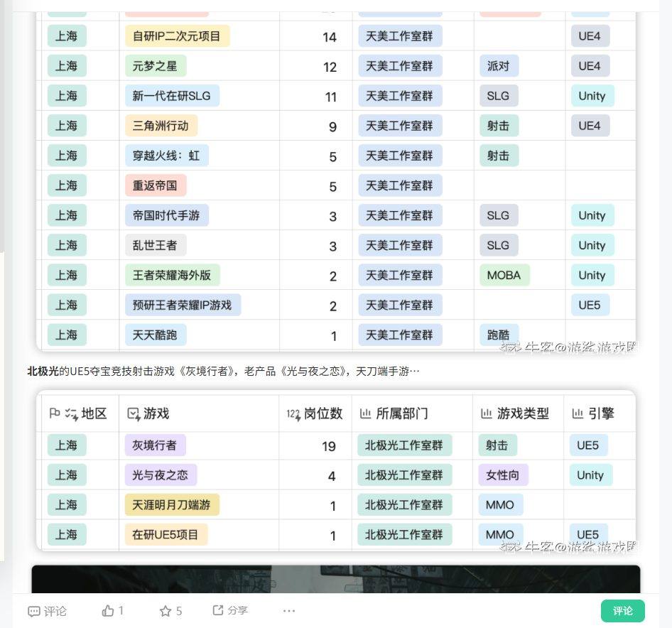Select the 穿越火线：虹 tag
The height and width of the screenshot is (628, 672).
(x=167, y=156)
